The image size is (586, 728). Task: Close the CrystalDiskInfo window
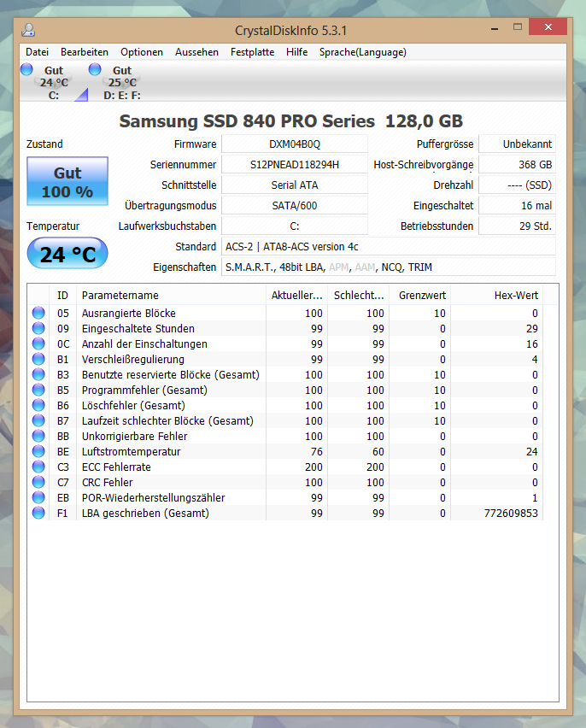pyautogui.click(x=548, y=27)
